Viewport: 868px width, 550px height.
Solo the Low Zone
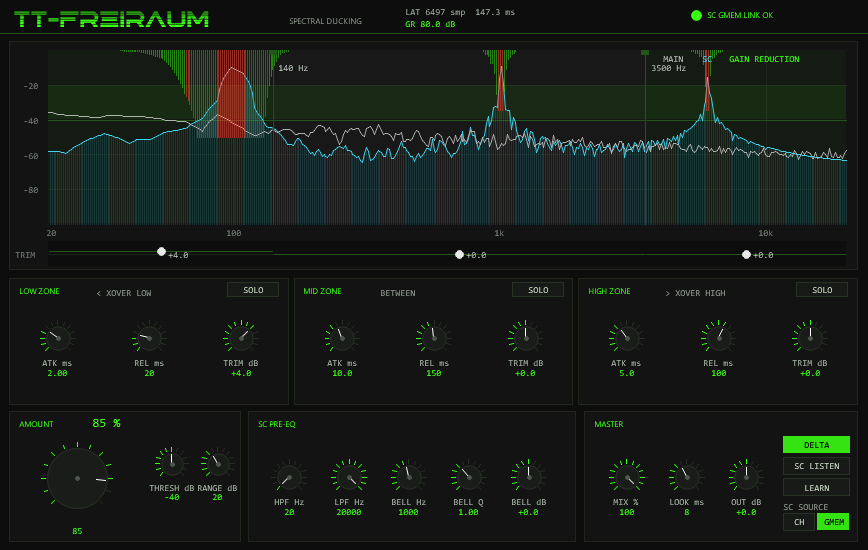coord(253,290)
